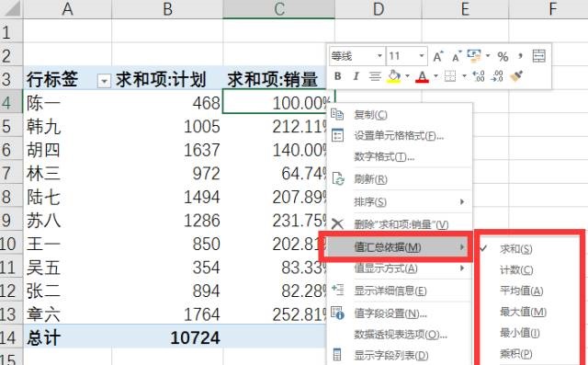This screenshot has height=365, width=588.
Task: Click cell containing 陈一
Action: coord(67,102)
